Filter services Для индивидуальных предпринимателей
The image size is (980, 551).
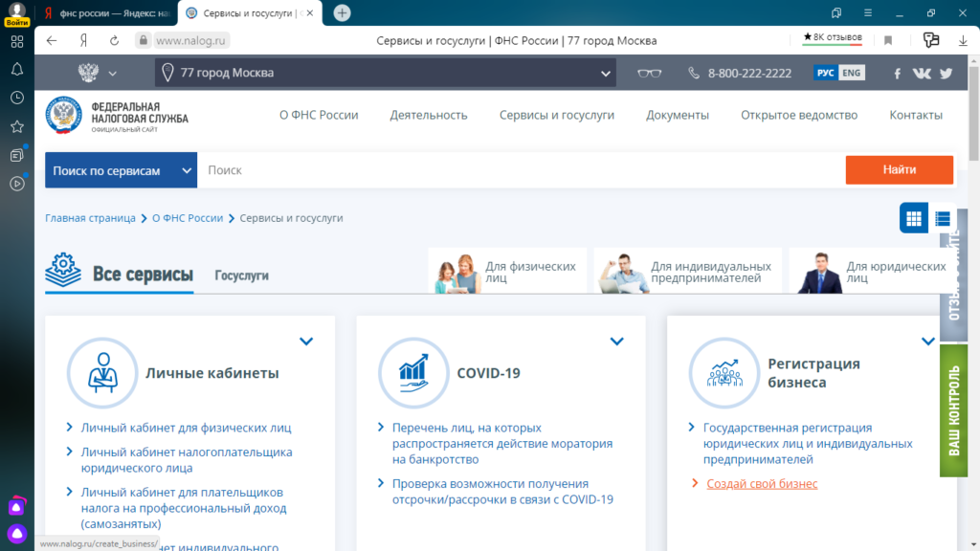pyautogui.click(x=687, y=271)
